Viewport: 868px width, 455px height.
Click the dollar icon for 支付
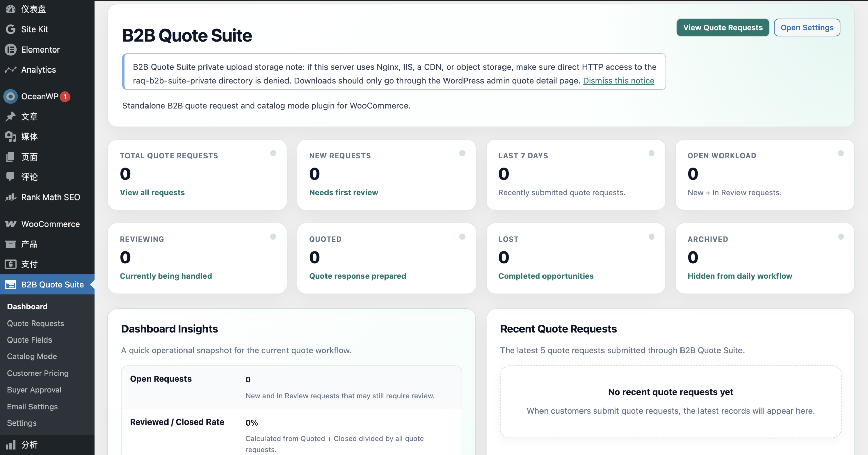point(11,264)
